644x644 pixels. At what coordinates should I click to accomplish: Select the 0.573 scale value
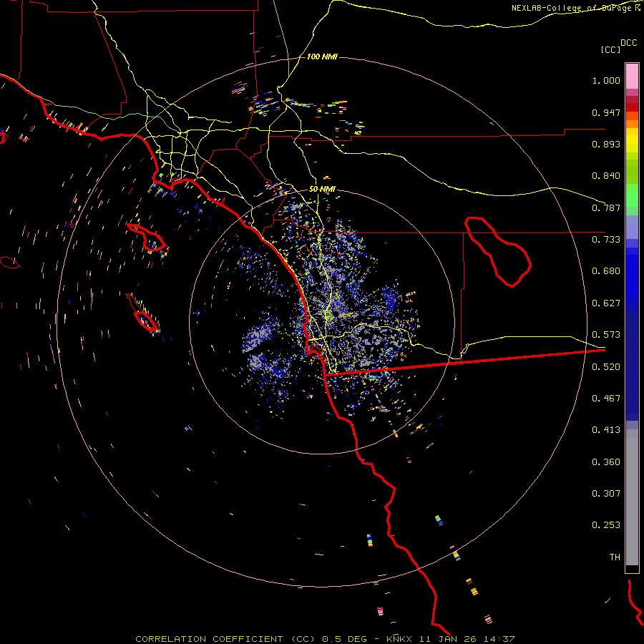[x=606, y=335]
